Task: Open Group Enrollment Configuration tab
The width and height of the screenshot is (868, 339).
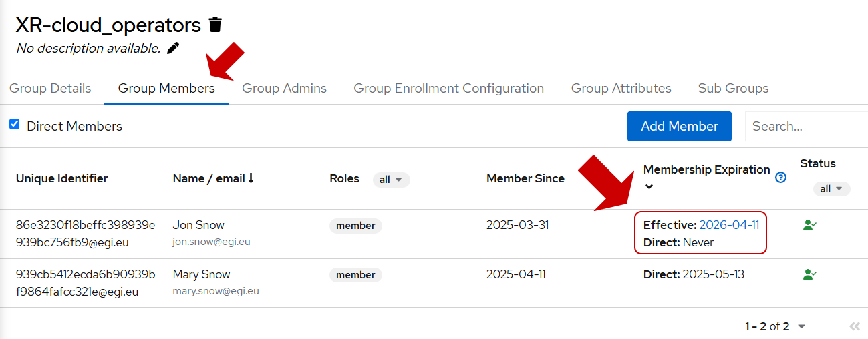Action: pyautogui.click(x=448, y=88)
